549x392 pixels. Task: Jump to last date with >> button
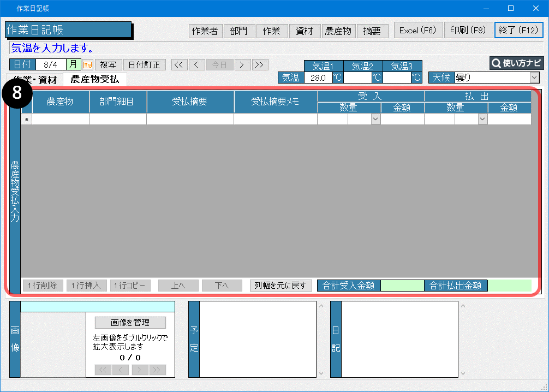click(260, 64)
